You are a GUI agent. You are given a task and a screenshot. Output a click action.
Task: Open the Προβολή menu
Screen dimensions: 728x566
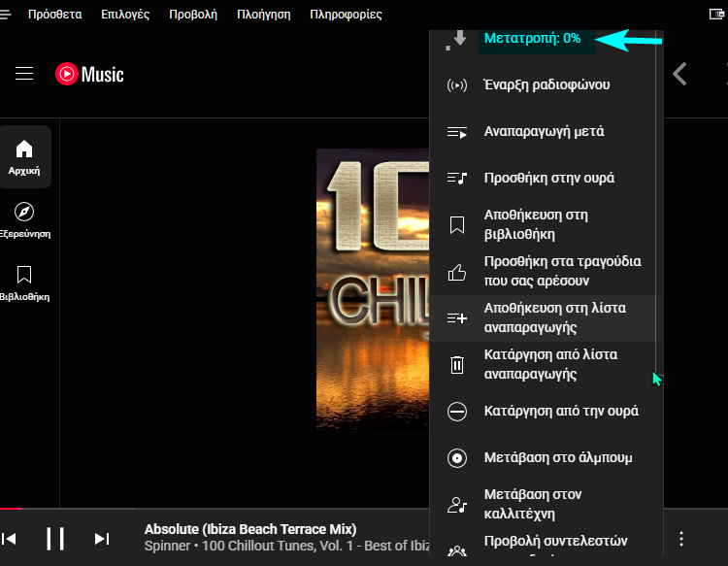193,15
